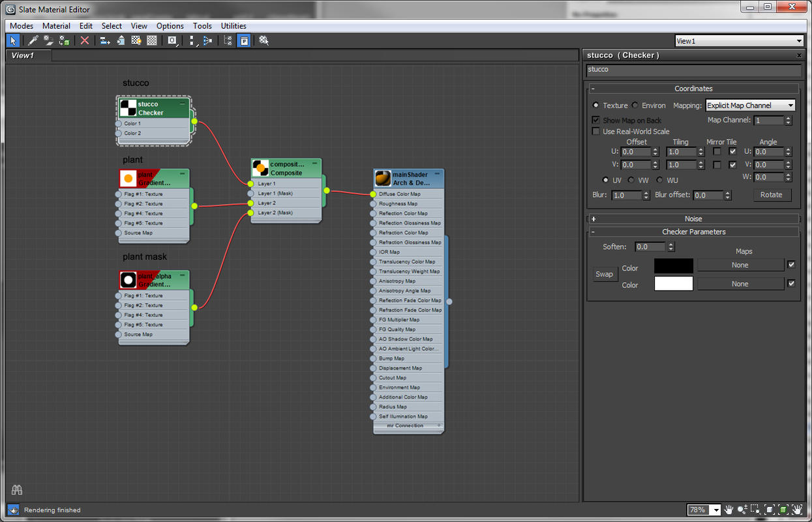Open the black Color swatch
This screenshot has width=812, height=522.
click(674, 265)
